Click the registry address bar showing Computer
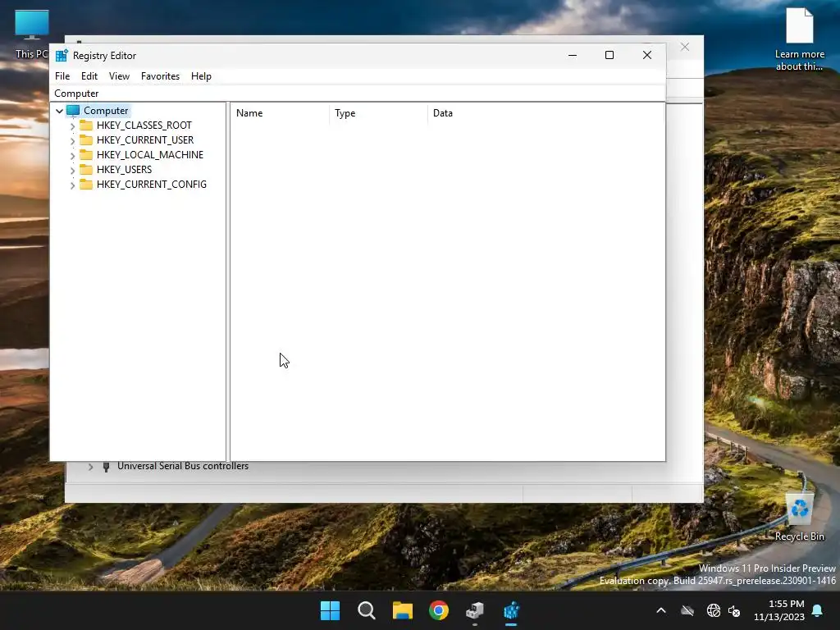The height and width of the screenshot is (630, 840). coord(358,94)
